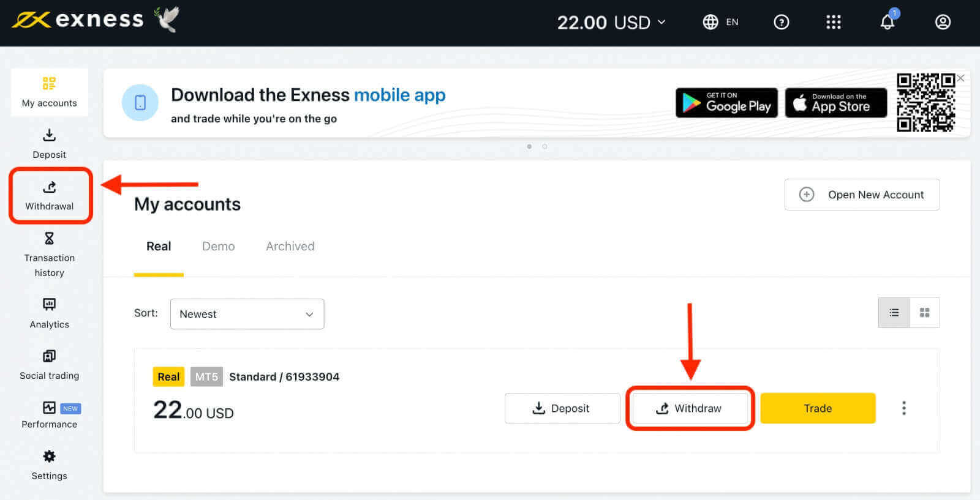The height and width of the screenshot is (500, 980).
Task: Switch to list view layout
Action: (x=894, y=313)
